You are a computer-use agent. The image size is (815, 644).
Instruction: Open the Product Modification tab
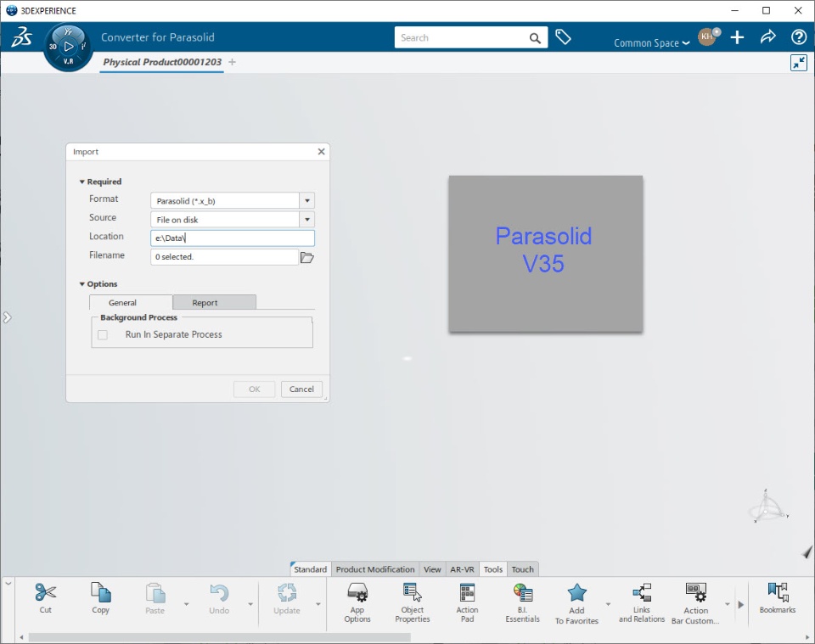(x=375, y=569)
